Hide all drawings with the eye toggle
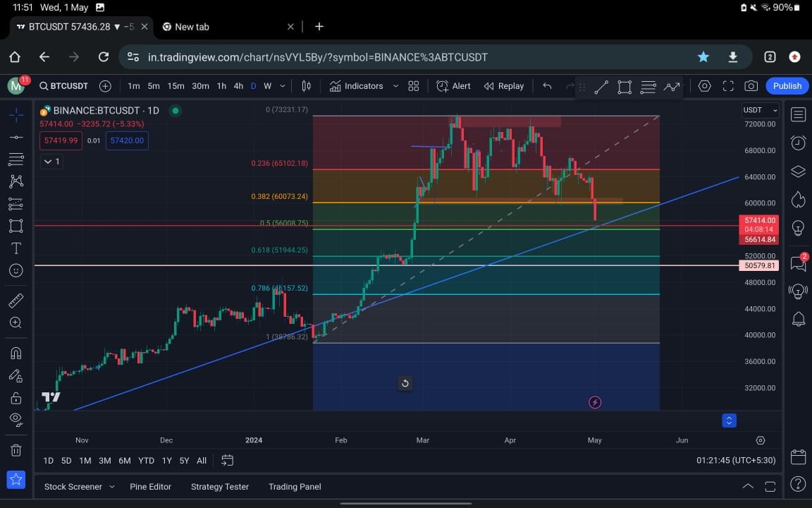 pyautogui.click(x=16, y=419)
